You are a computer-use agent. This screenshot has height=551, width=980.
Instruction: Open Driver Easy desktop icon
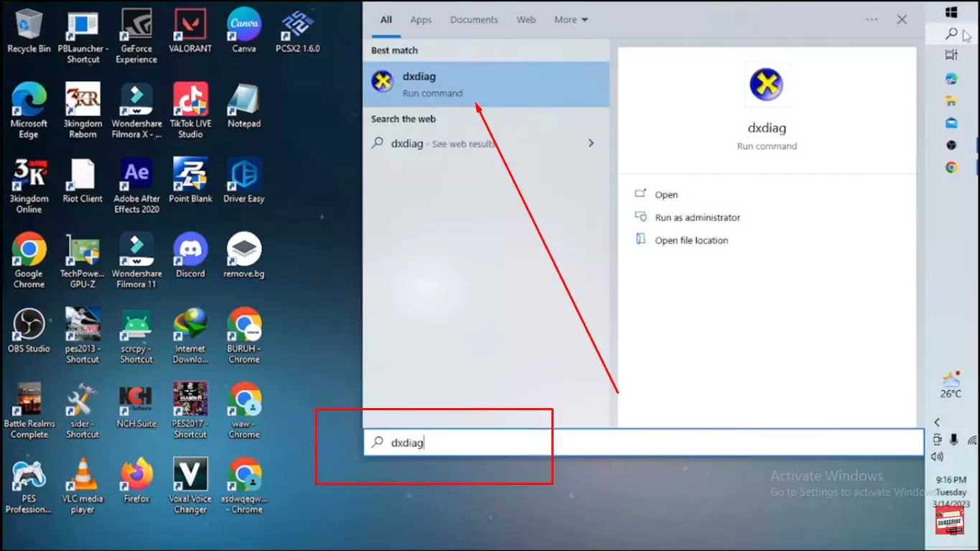pos(244,180)
